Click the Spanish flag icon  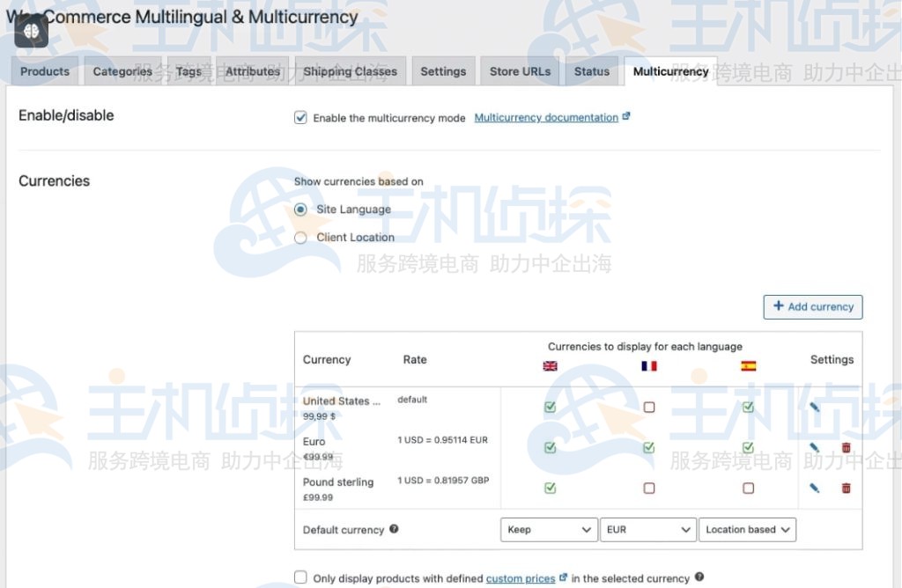[748, 366]
